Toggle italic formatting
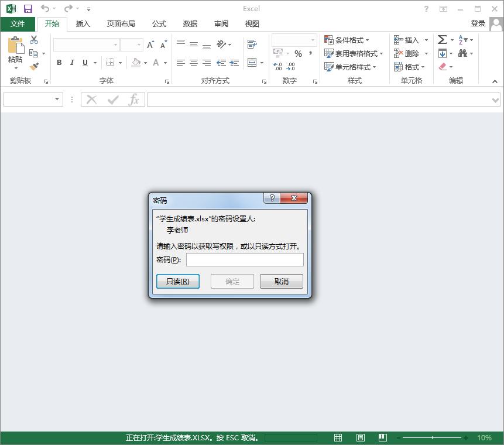Image resolution: width=504 pixels, height=445 pixels. (x=71, y=62)
